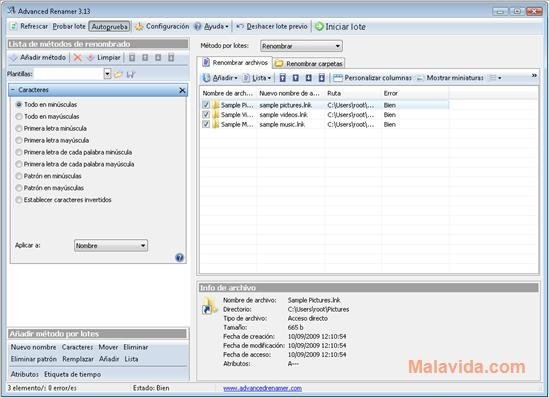Select Primera letra minúscula option
Screen dimensions: 549x398
click(x=51, y=128)
